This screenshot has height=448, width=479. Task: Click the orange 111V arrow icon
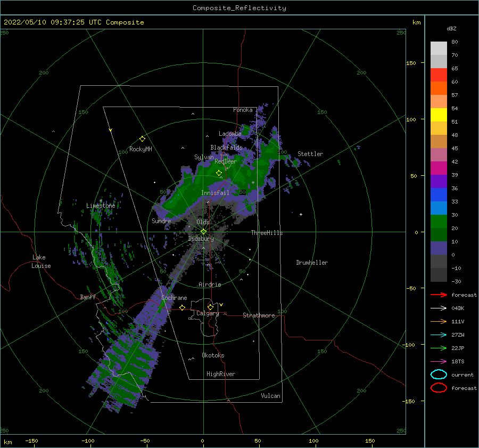point(439,321)
